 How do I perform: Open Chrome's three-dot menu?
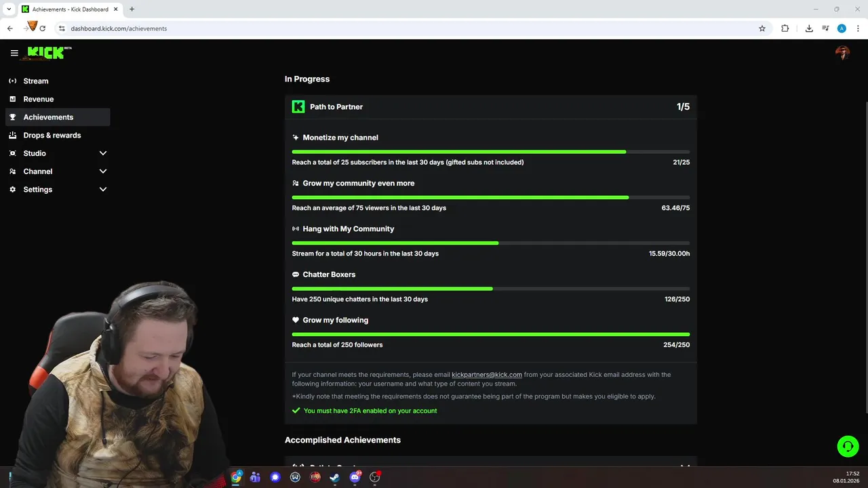858,28
